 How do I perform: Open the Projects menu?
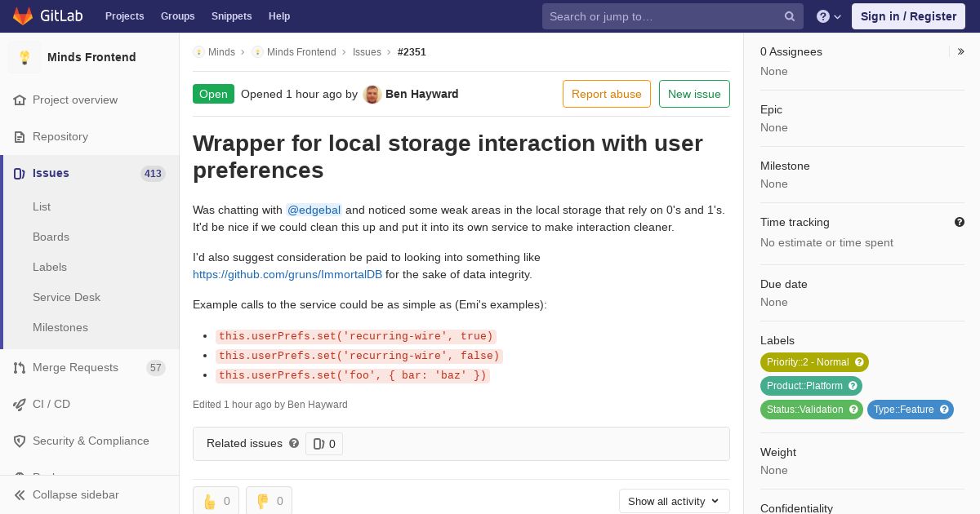coord(124,16)
